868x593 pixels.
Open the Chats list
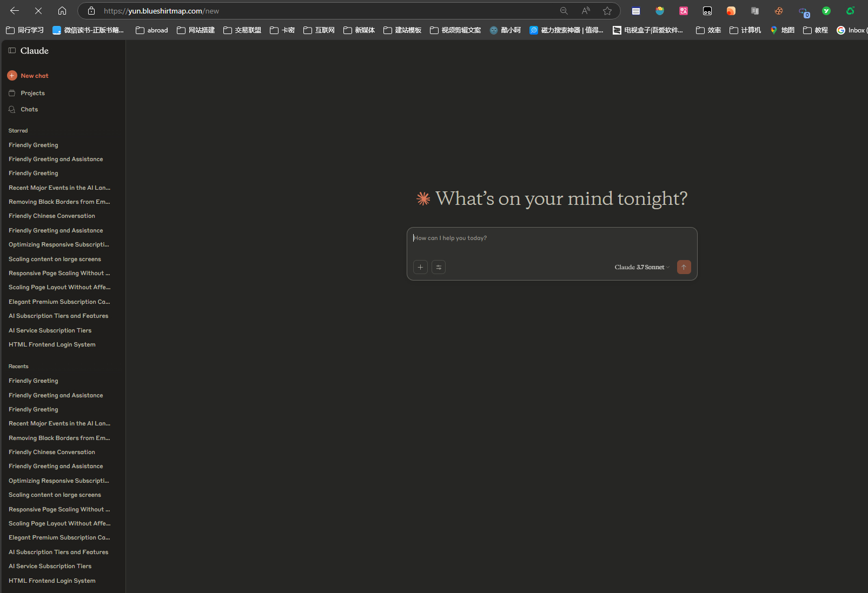[29, 109]
